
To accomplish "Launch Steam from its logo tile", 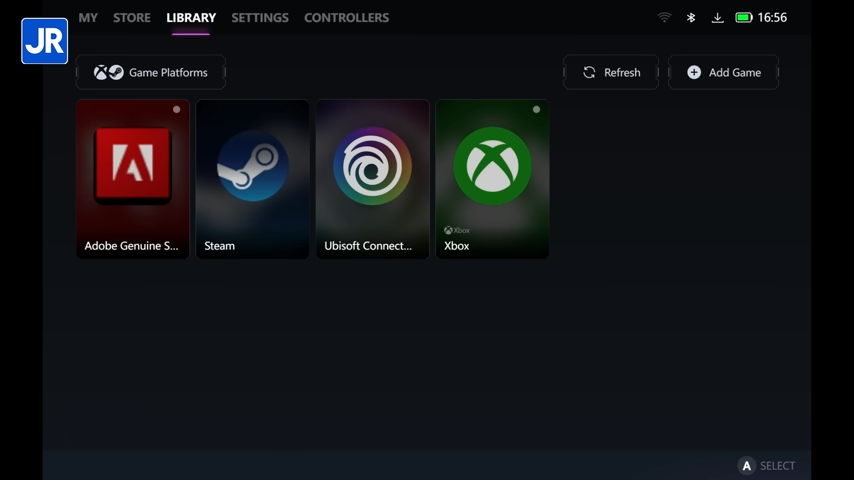I will pyautogui.click(x=252, y=166).
